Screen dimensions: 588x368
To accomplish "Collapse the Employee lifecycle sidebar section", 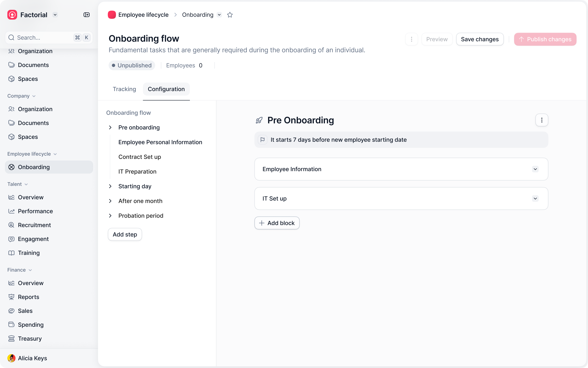I will (55, 154).
